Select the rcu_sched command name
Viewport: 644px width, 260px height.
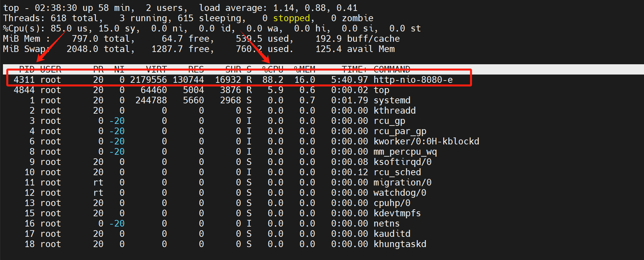397,172
